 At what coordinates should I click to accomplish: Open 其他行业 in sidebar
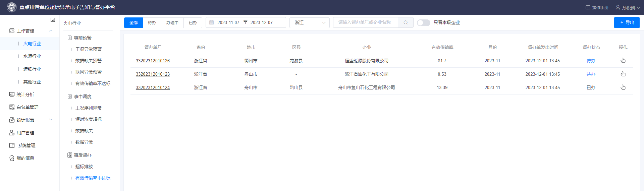32,82
